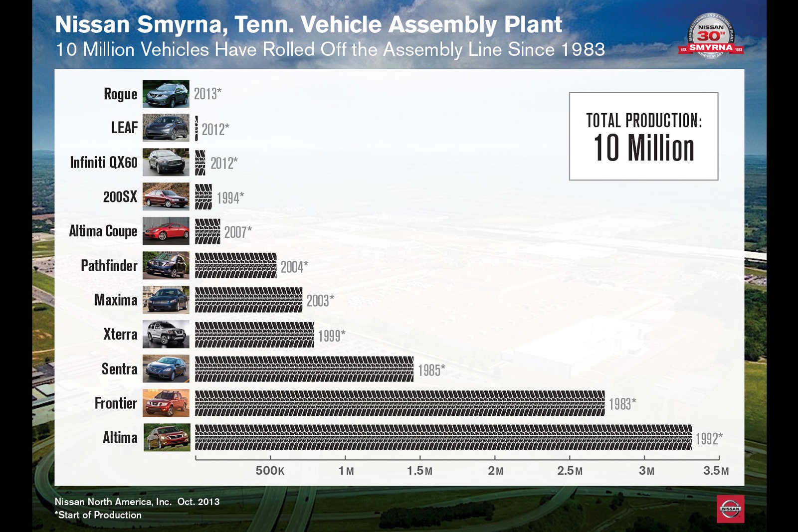Select the Sentra vehicle thumbnail

point(166,368)
